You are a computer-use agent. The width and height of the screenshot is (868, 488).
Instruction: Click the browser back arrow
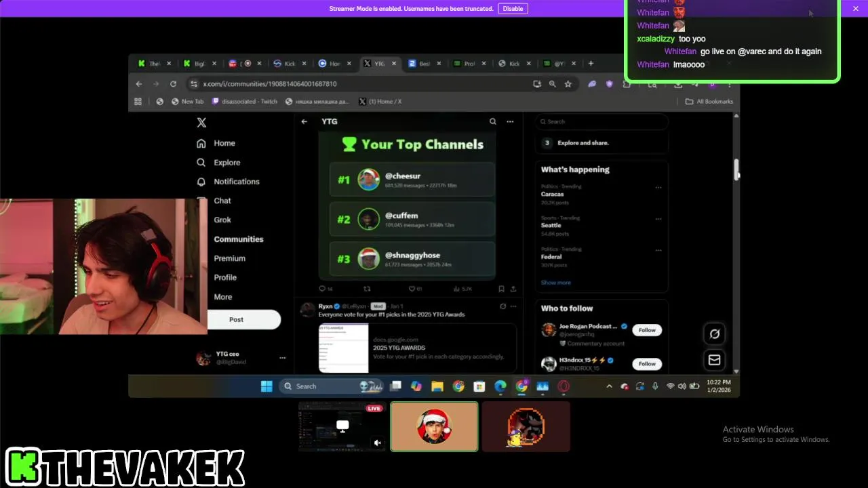coord(138,84)
